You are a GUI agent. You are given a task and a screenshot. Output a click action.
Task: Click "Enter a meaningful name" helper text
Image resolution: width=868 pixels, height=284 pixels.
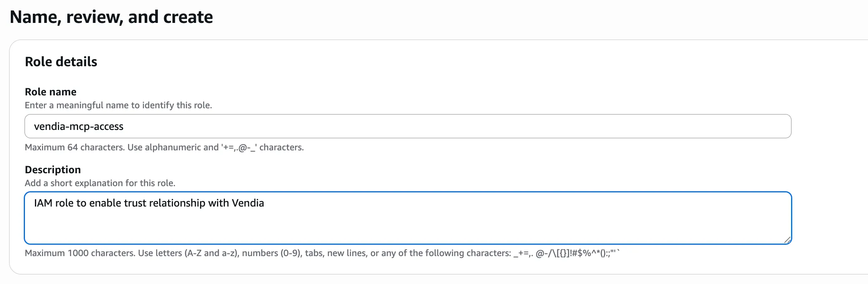pos(118,105)
